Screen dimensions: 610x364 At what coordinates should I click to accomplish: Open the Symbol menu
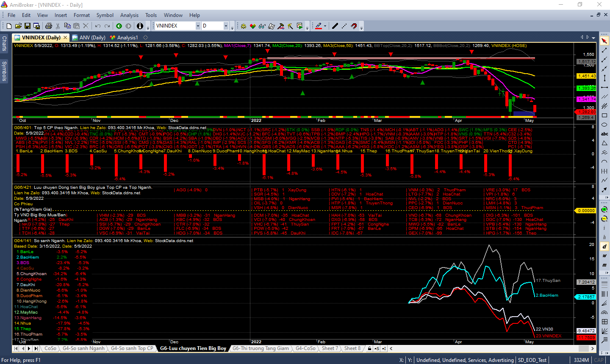[105, 15]
